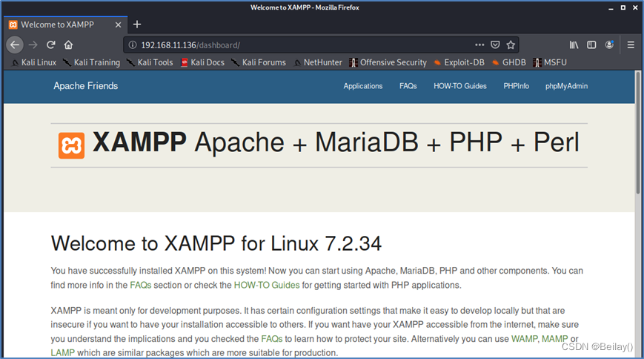Follow FAQs link in second paragraph

[x=271, y=339]
